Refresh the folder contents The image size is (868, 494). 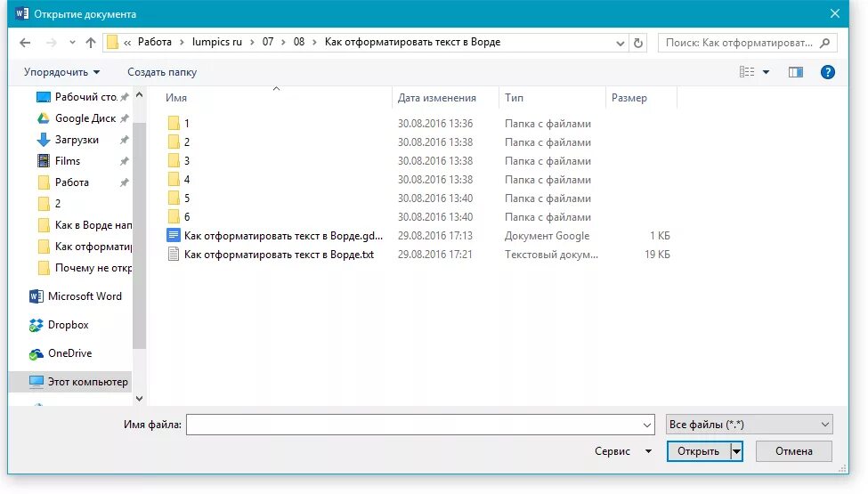(x=638, y=43)
